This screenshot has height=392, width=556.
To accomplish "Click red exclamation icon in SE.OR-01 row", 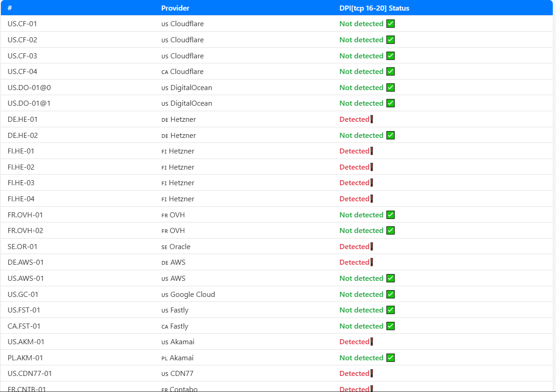I will click(372, 247).
